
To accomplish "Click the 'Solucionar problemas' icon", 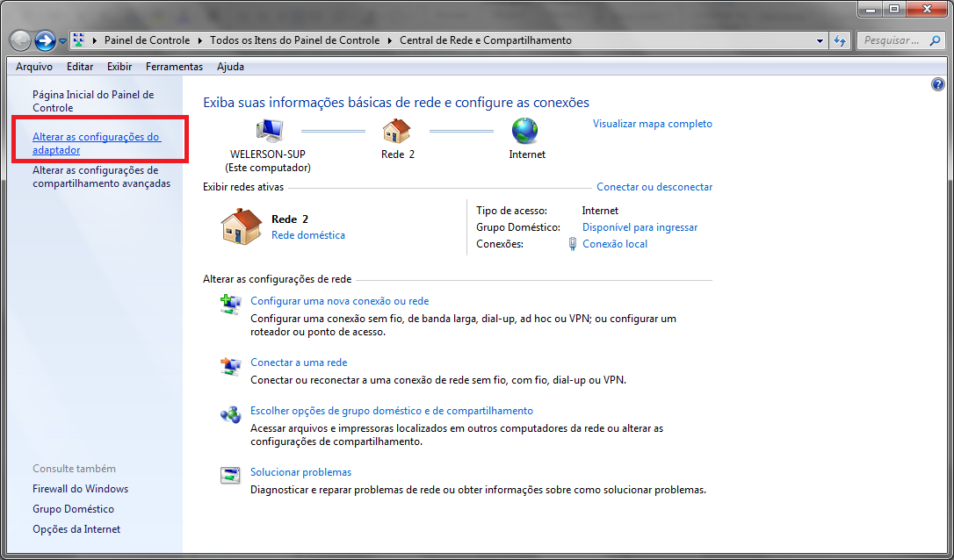I will tap(230, 476).
